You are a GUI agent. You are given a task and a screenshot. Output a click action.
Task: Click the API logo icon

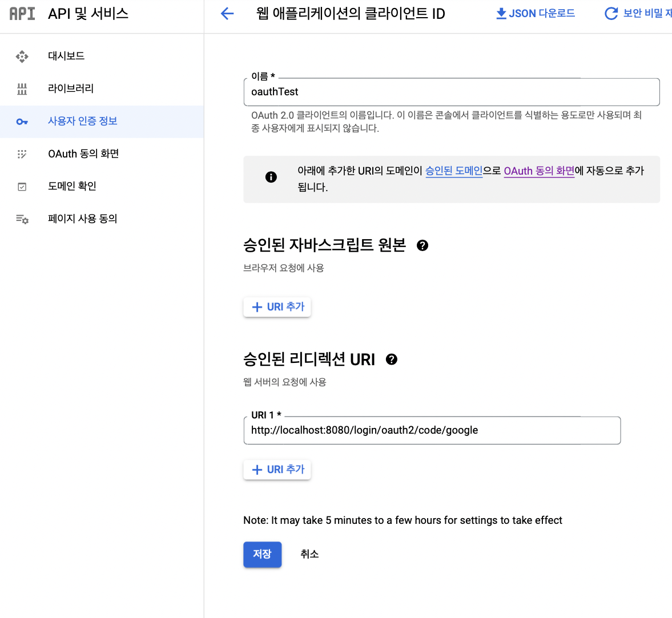22,14
